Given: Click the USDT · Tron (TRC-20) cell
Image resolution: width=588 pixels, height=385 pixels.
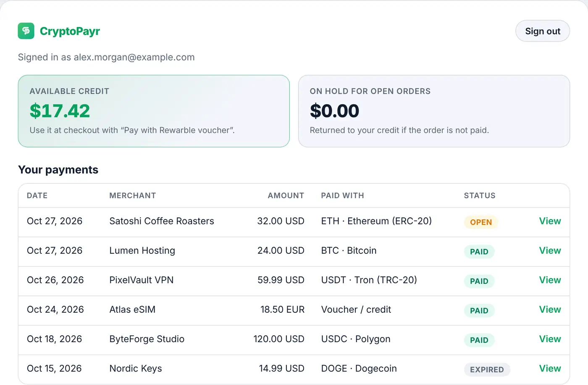Looking at the screenshot, I should [369, 280].
